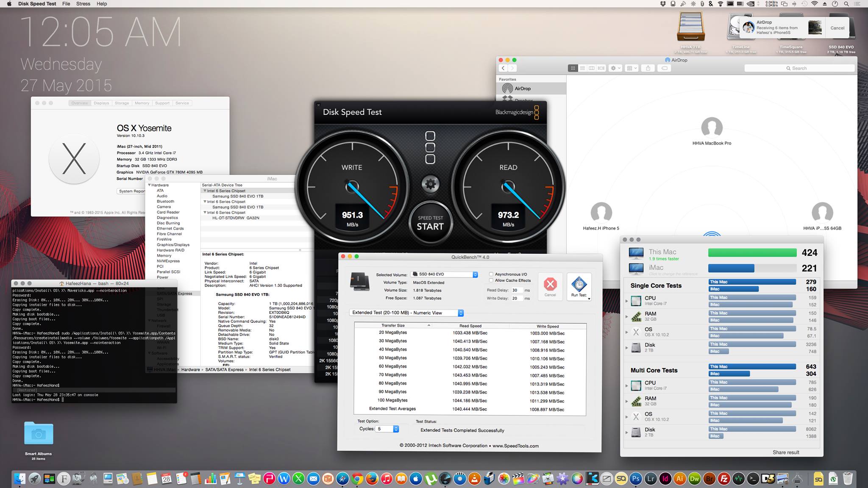Click the HHVA MacBook Pro AirDrop avatar

point(712,128)
